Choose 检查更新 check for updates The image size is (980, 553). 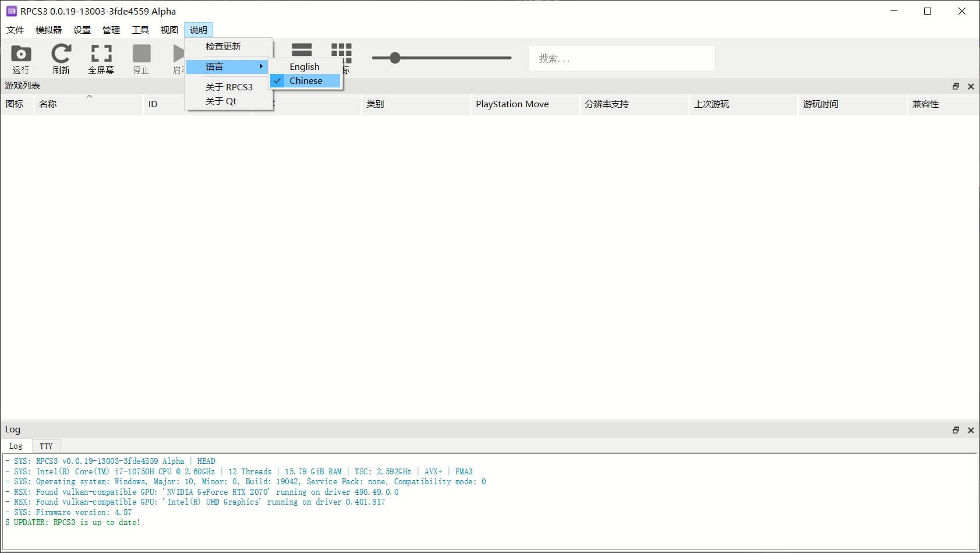(x=223, y=47)
